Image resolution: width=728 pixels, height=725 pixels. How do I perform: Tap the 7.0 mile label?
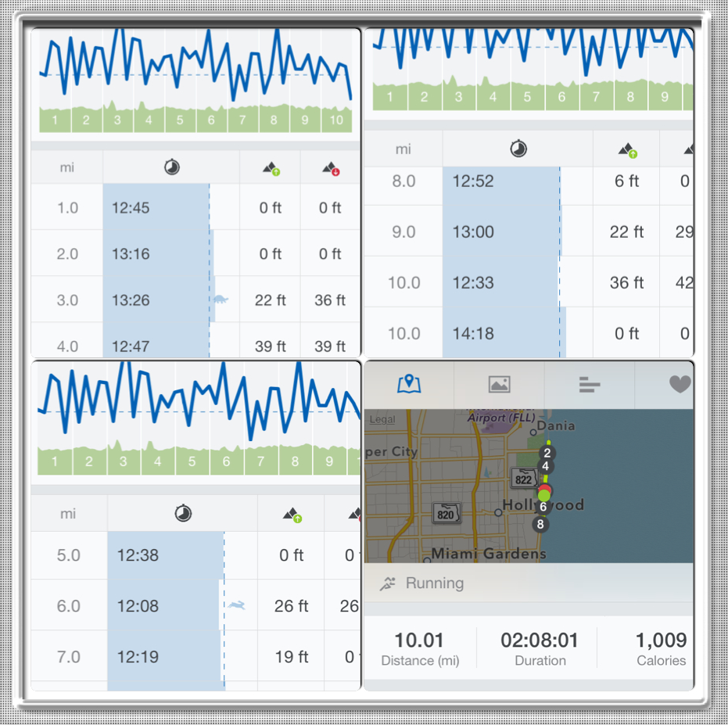(68, 657)
